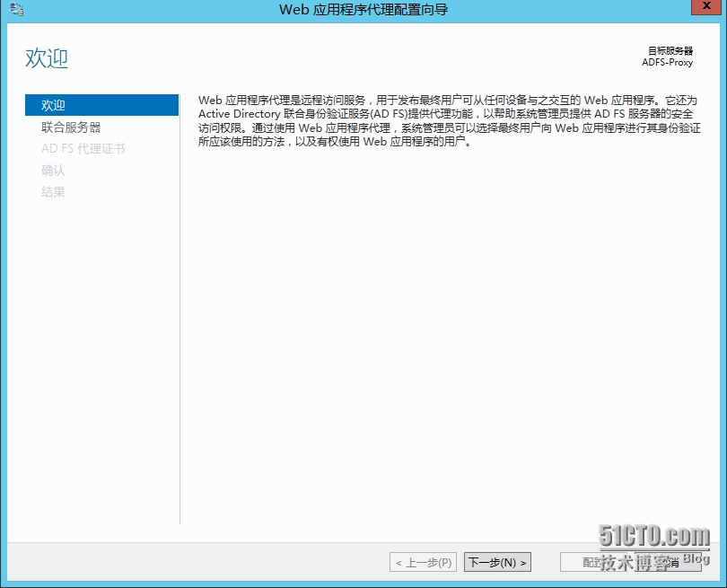Click the wizard icon in the title bar

(15, 9)
